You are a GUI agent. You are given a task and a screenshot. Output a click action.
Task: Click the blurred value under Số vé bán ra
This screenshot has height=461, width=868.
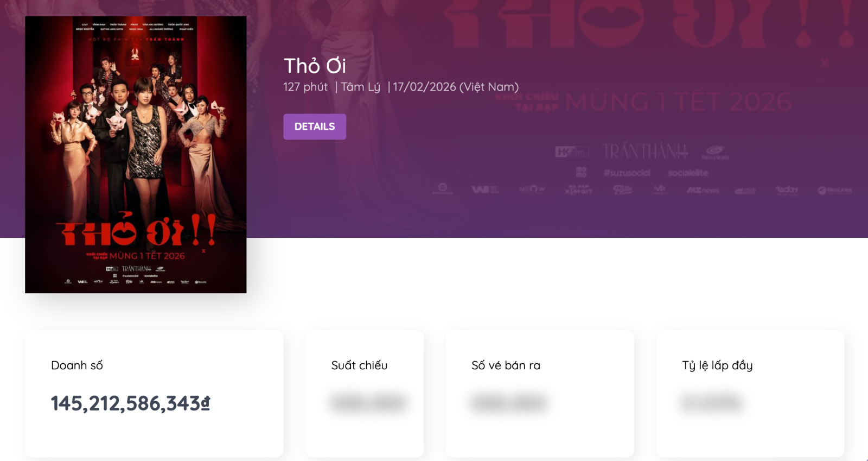point(509,403)
